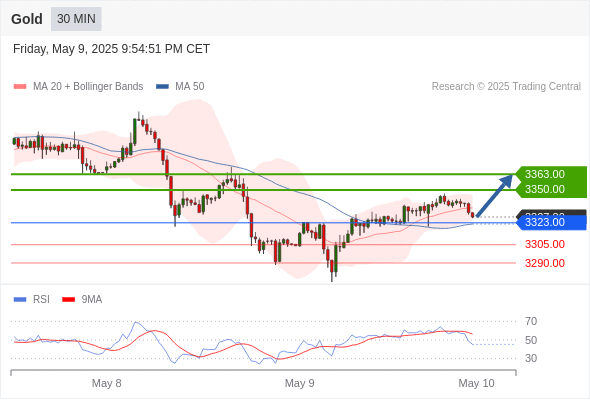
Task: Click the red 9MA legend swatch
Action: 68,300
